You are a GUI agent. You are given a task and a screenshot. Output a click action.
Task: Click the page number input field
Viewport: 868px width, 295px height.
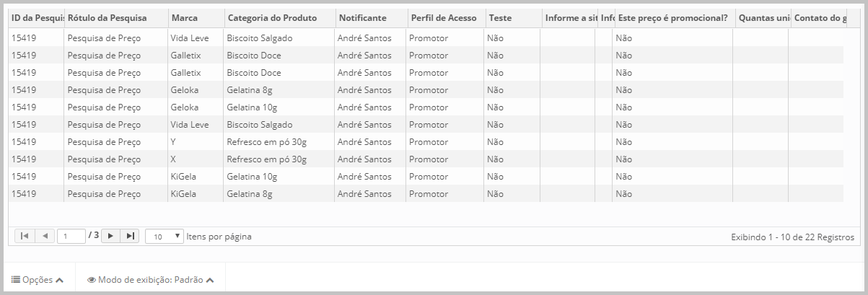[71, 236]
